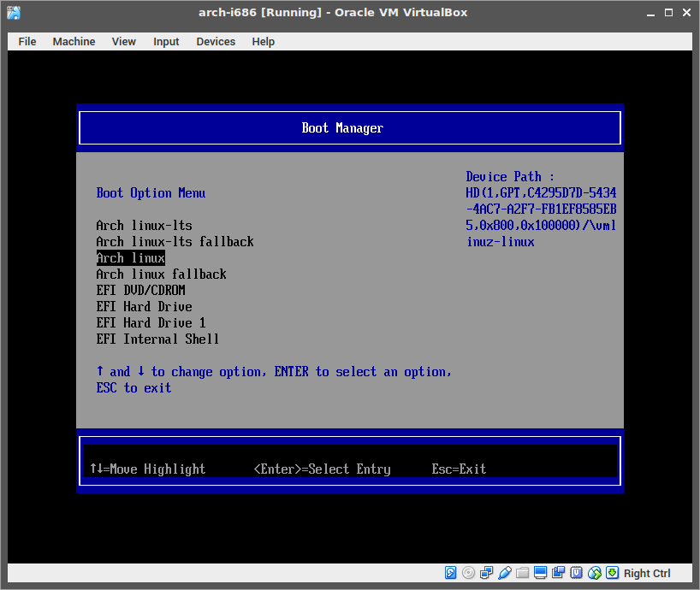700x590 pixels.
Task: Click the recording status icon
Action: pos(558,573)
